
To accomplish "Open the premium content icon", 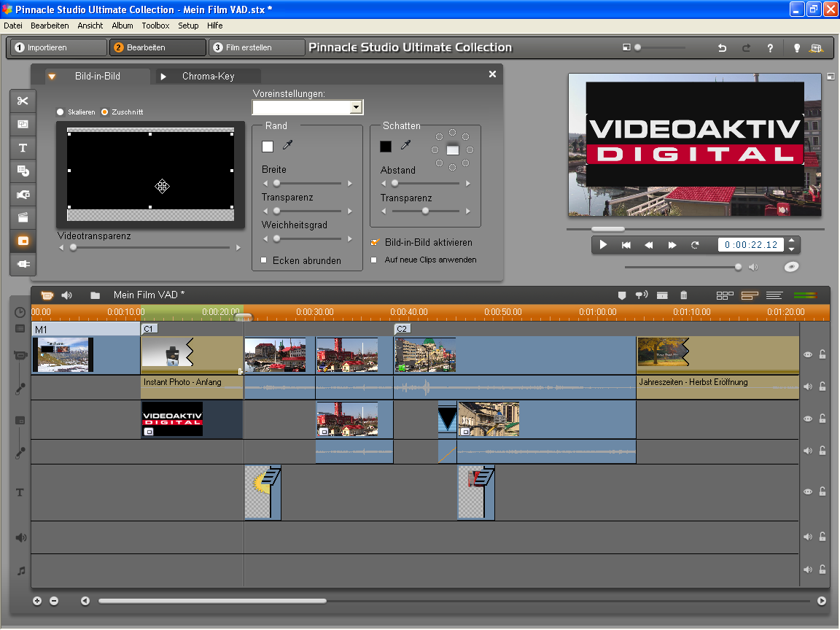I will click(816, 48).
